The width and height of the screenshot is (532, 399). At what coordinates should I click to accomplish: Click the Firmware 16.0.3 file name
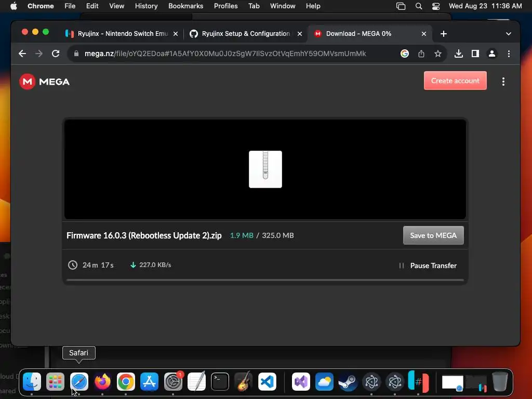(144, 235)
